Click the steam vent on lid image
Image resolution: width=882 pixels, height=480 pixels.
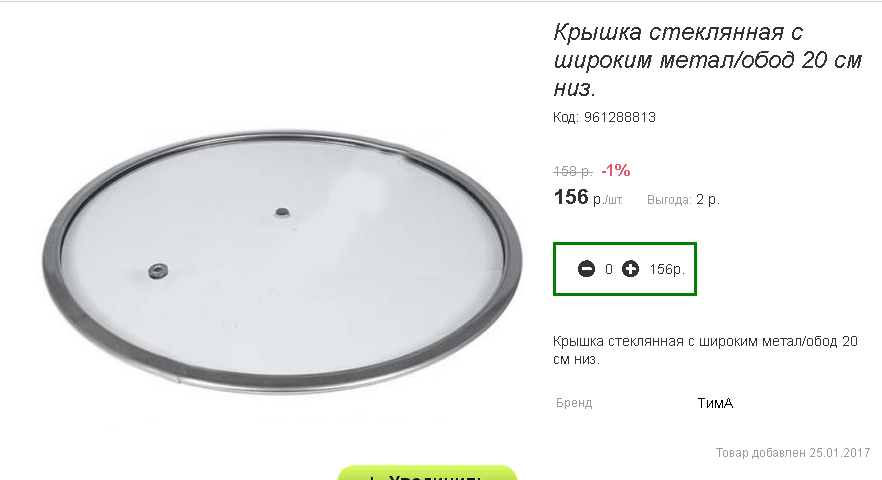[158, 271]
